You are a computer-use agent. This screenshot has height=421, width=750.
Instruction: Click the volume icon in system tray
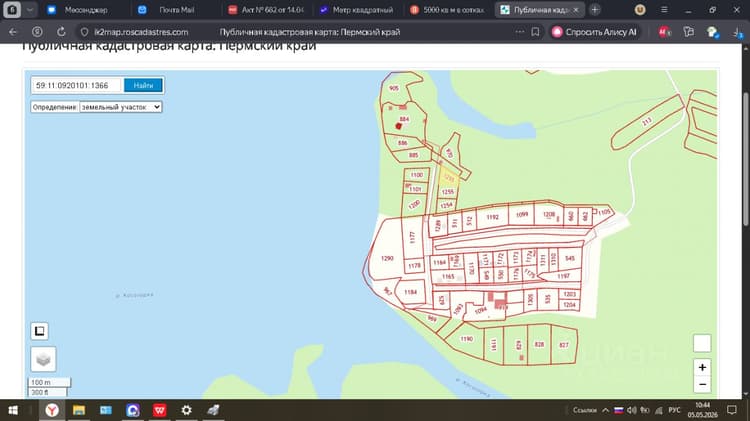632,410
